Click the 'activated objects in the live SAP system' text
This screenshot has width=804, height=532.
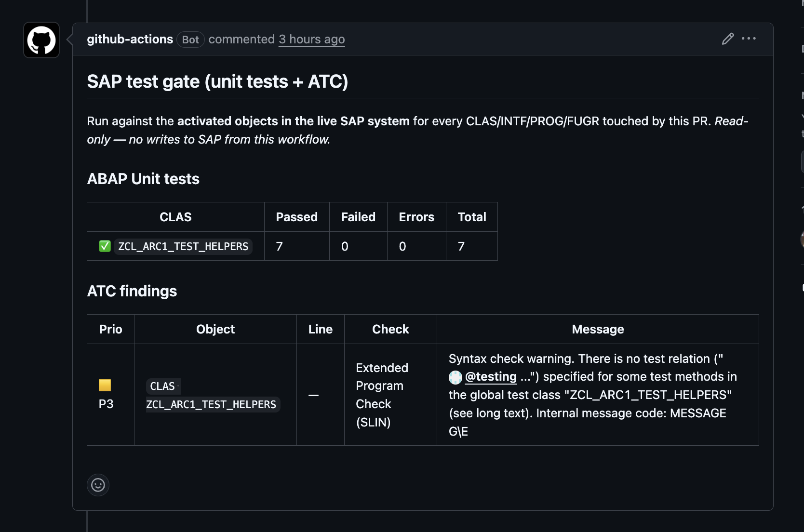[294, 121]
